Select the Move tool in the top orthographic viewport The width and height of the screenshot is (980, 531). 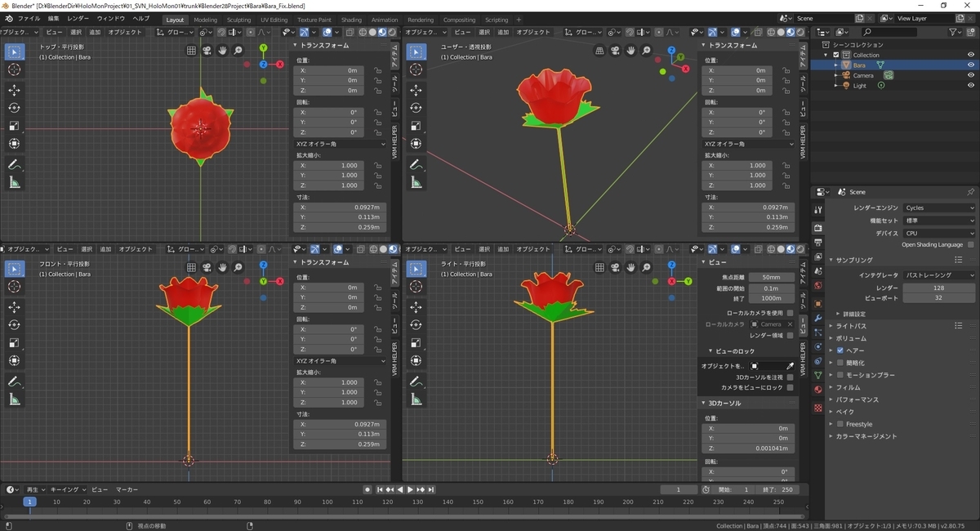click(15, 89)
